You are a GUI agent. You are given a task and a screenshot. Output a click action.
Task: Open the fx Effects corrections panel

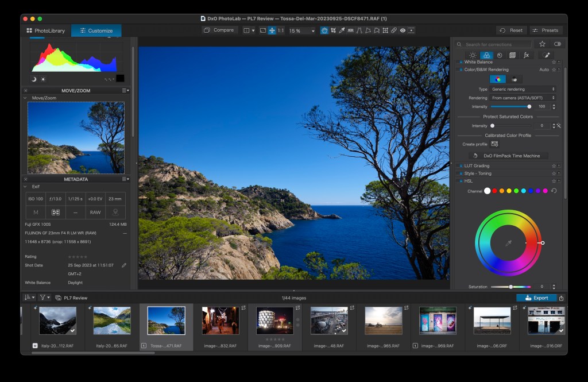click(x=527, y=56)
